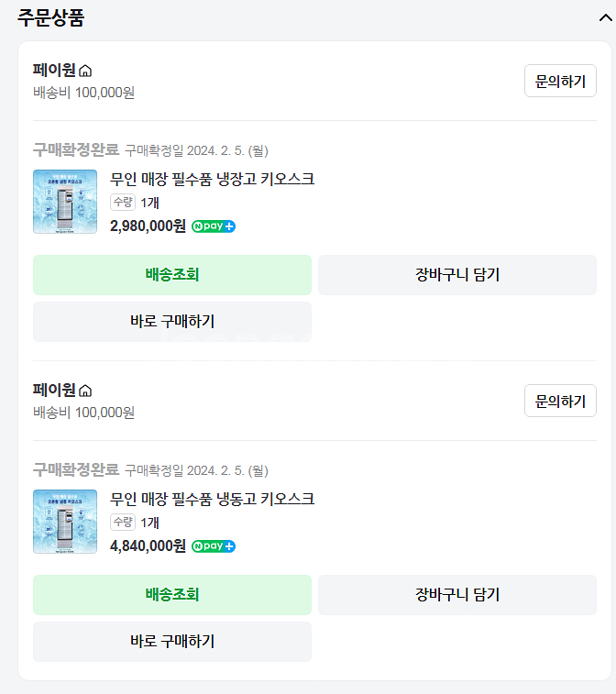Select 바로 구매하기 for 냉동고 키오스크

[x=172, y=641]
